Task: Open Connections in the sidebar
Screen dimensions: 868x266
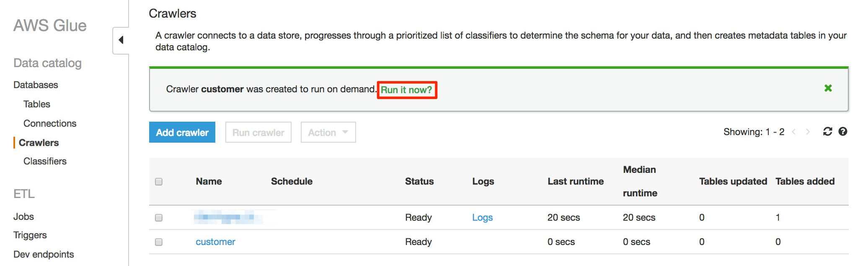Action: click(50, 123)
